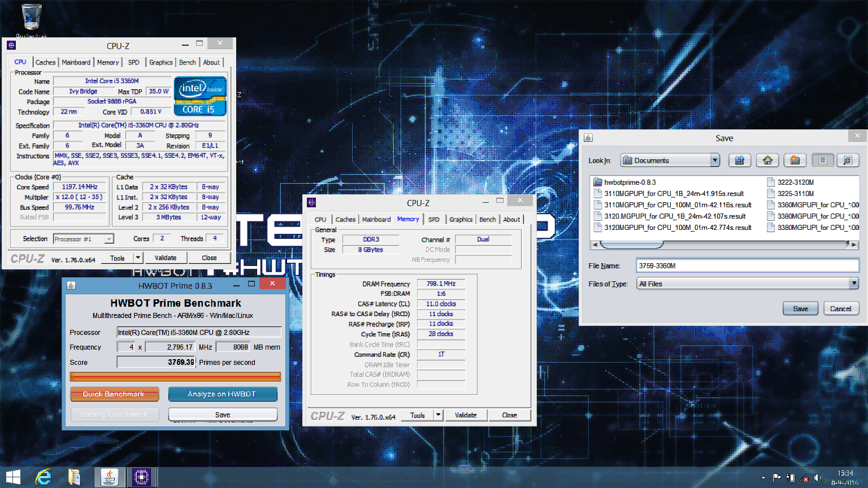868x488 pixels.
Task: Click Validate in CPU-Z Memory window
Action: [x=466, y=415]
